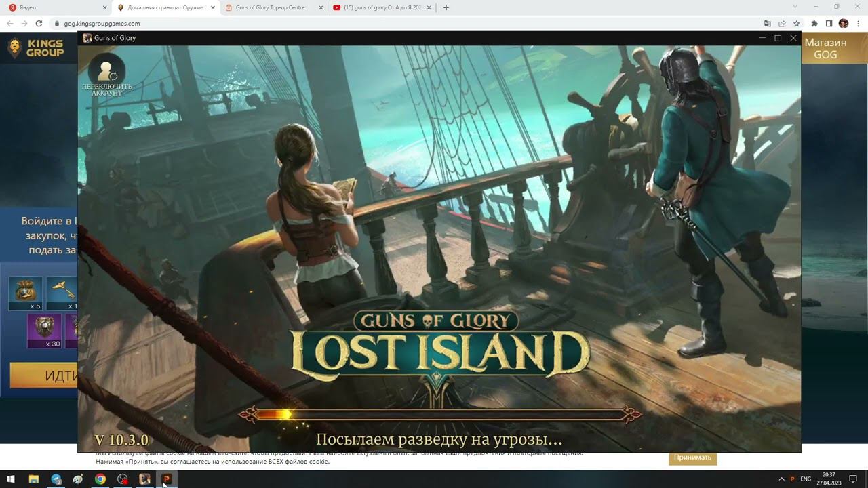
Task: Bookmark this page with the star
Action: [x=796, y=23]
